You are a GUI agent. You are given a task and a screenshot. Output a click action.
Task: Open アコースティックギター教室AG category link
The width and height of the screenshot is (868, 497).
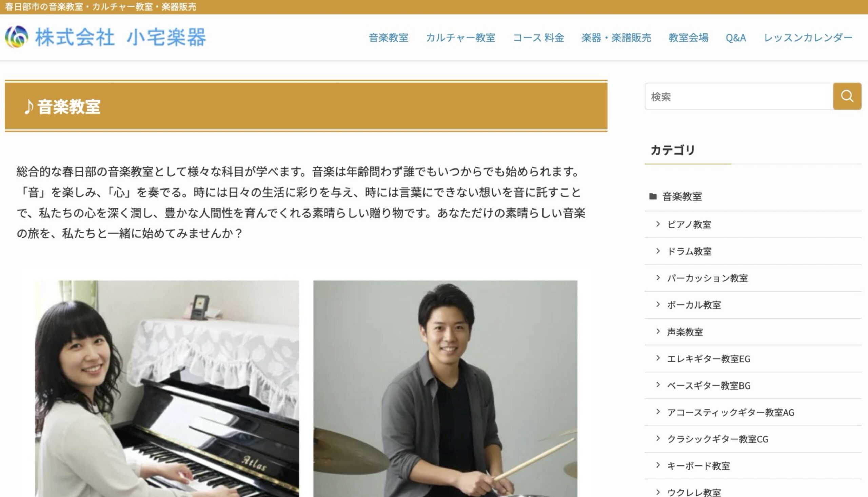click(x=731, y=412)
